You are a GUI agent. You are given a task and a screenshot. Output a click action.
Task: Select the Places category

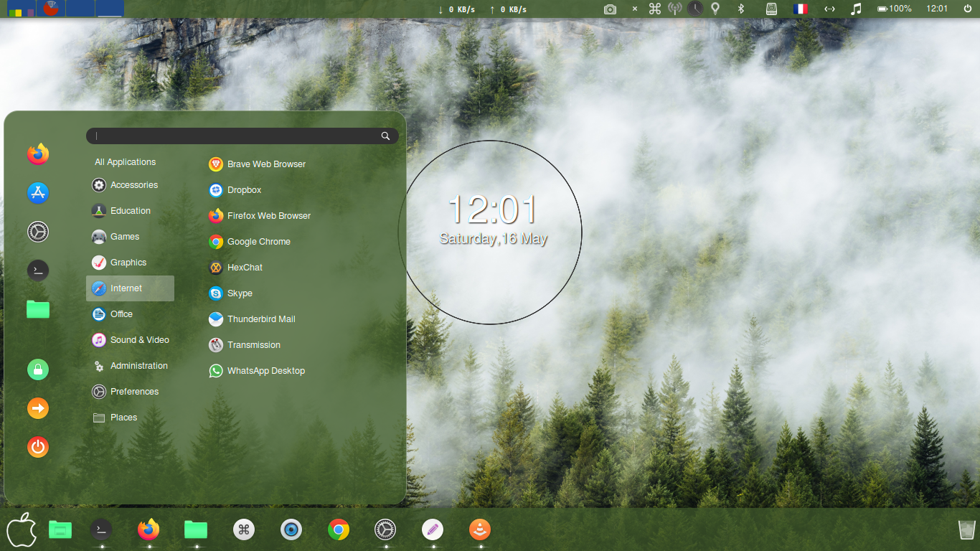(x=130, y=418)
